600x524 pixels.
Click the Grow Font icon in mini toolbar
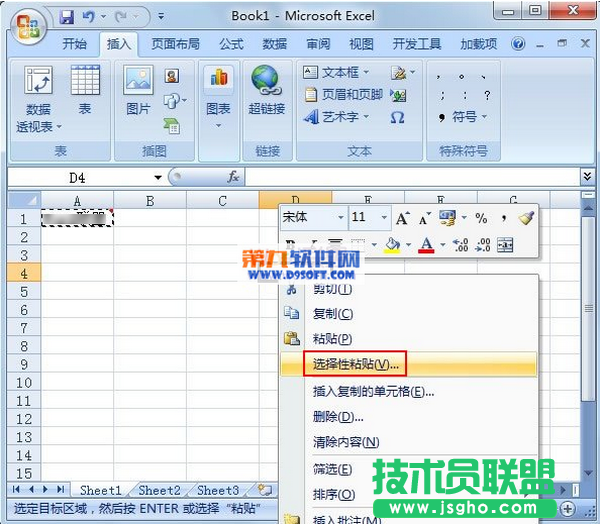[x=402, y=218]
